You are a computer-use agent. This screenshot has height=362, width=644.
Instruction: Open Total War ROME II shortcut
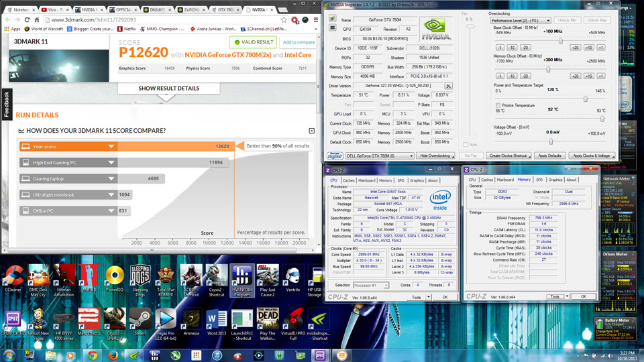166,280
